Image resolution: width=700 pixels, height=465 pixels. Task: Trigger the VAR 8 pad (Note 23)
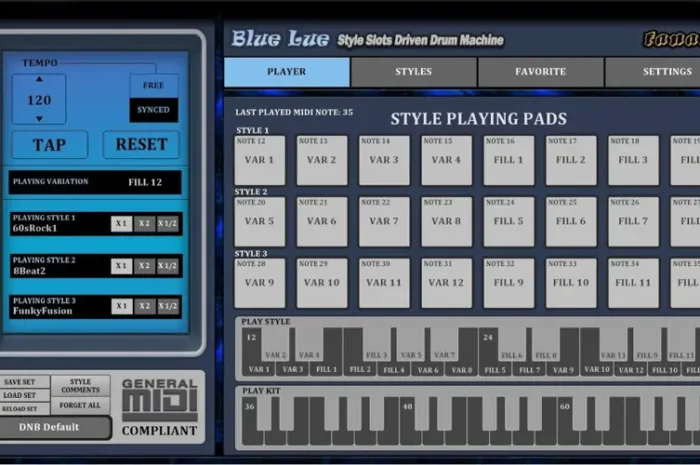coord(446,222)
